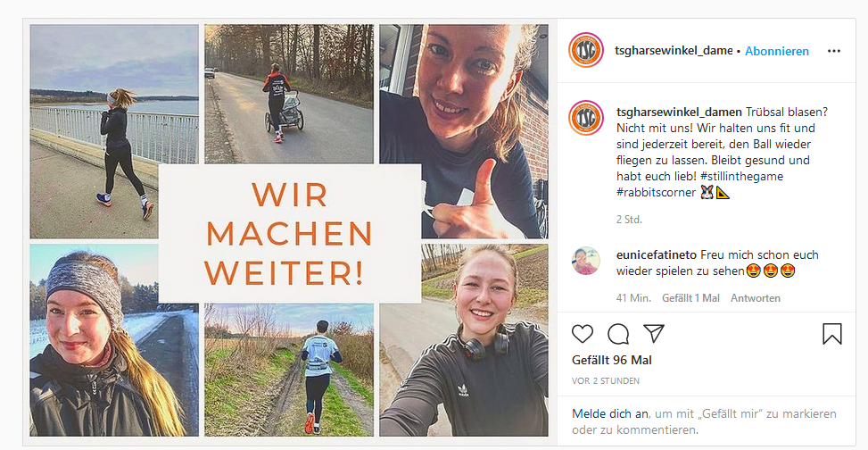Like the post with the heart icon

[583, 334]
